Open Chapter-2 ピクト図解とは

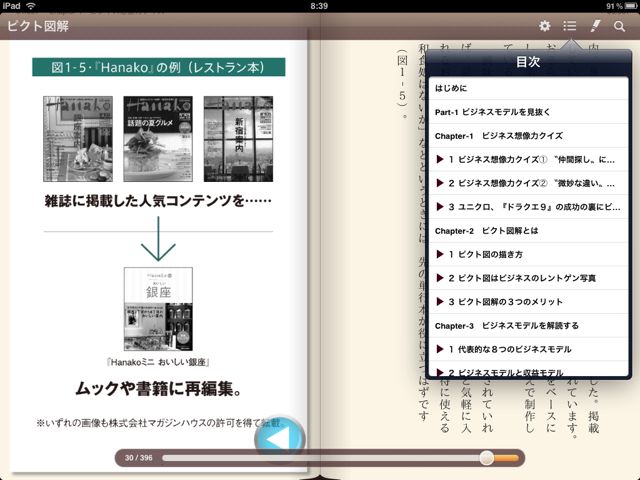pos(528,231)
